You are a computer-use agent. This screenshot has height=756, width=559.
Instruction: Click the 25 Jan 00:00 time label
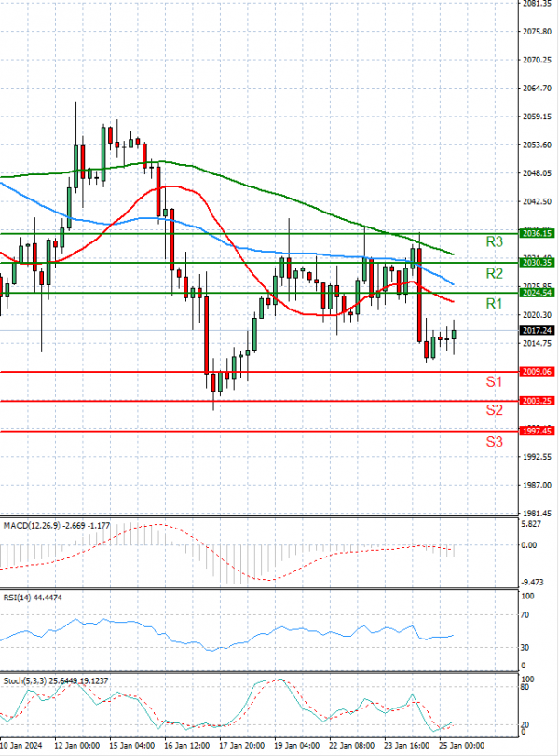tap(460, 747)
